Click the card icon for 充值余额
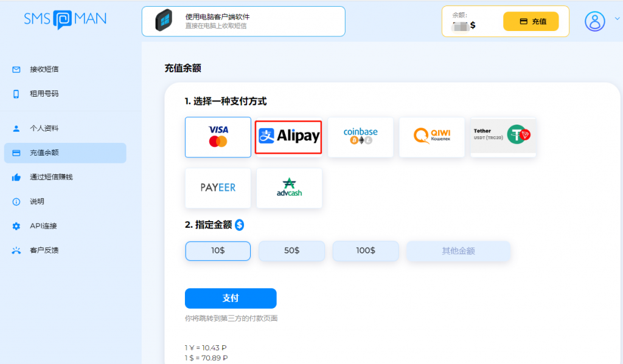The image size is (623, 364). coord(16,153)
